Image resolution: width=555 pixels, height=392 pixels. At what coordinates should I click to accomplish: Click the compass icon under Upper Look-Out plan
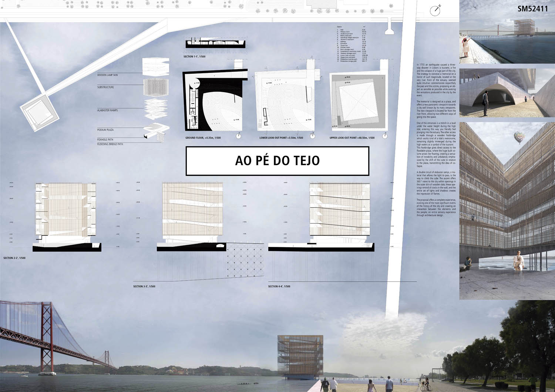(x=386, y=136)
